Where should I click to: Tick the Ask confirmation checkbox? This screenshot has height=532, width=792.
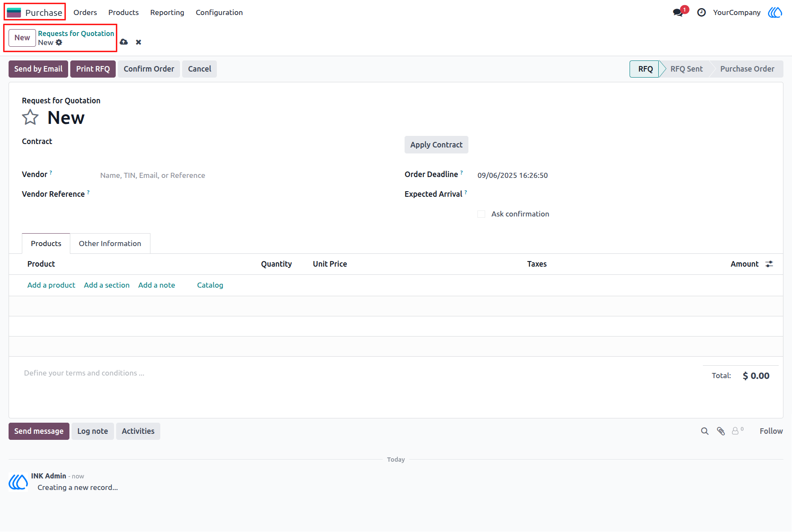pyautogui.click(x=481, y=214)
